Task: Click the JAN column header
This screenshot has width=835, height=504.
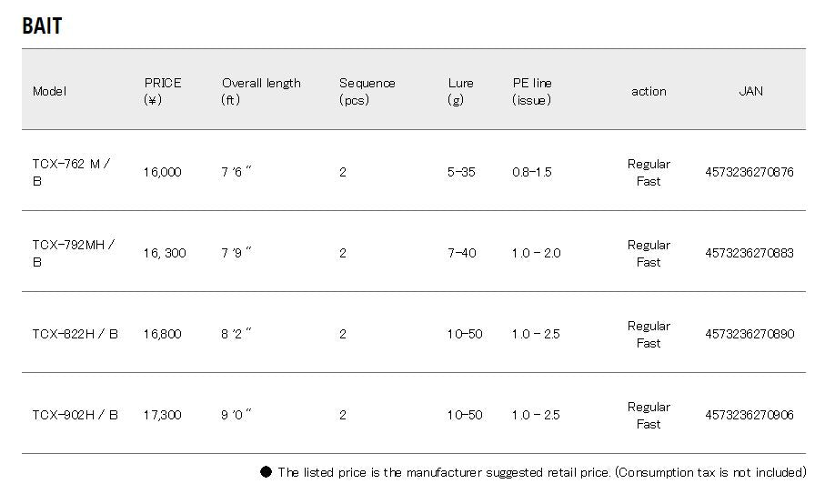Action: pos(751,91)
